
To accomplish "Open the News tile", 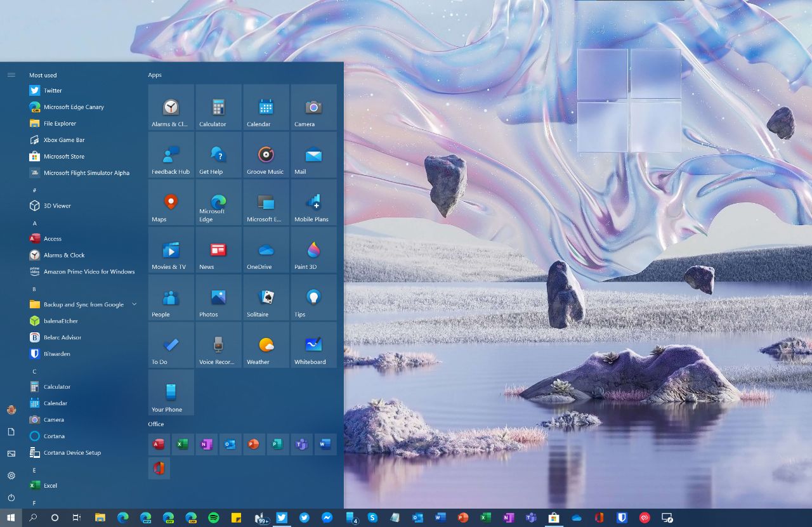I will pos(218,250).
